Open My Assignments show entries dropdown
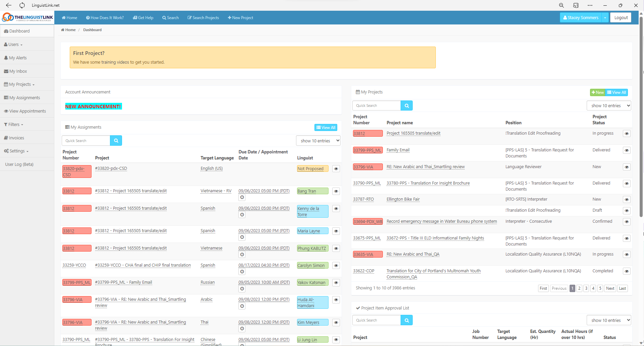This screenshot has height=346, width=644. [x=318, y=141]
